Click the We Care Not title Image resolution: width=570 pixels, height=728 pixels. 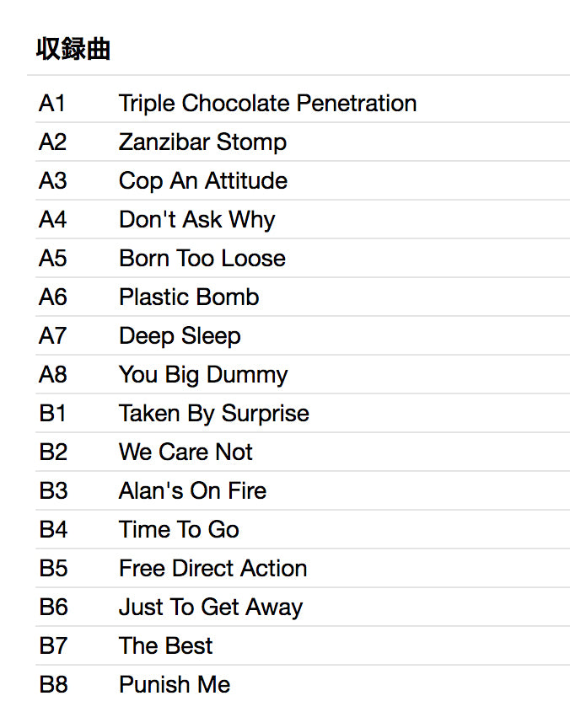[x=186, y=452]
